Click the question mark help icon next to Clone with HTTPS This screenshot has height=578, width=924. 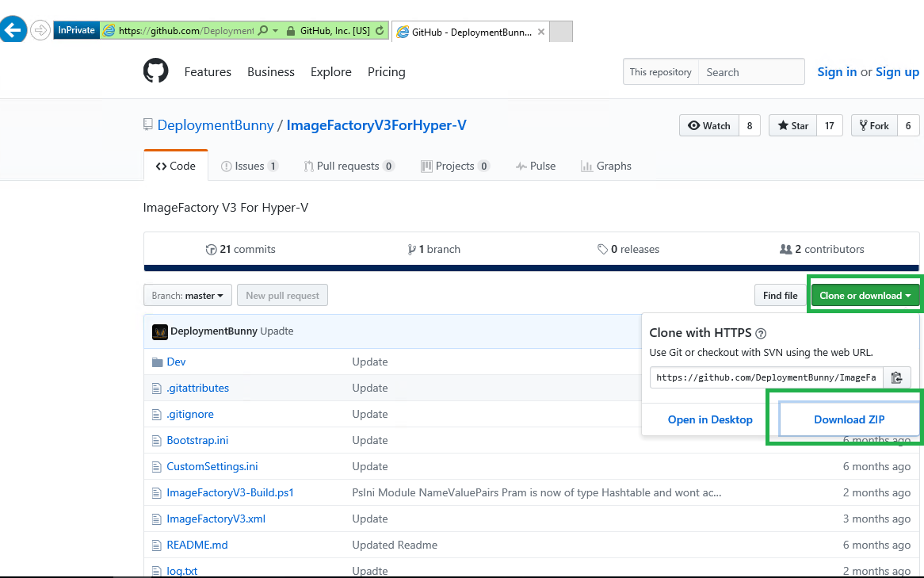tap(761, 334)
